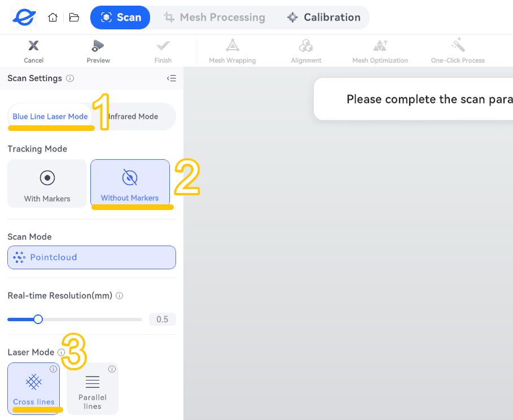Select Cross lines laser mode
Viewport: 513px width, 420px height.
pos(34,388)
